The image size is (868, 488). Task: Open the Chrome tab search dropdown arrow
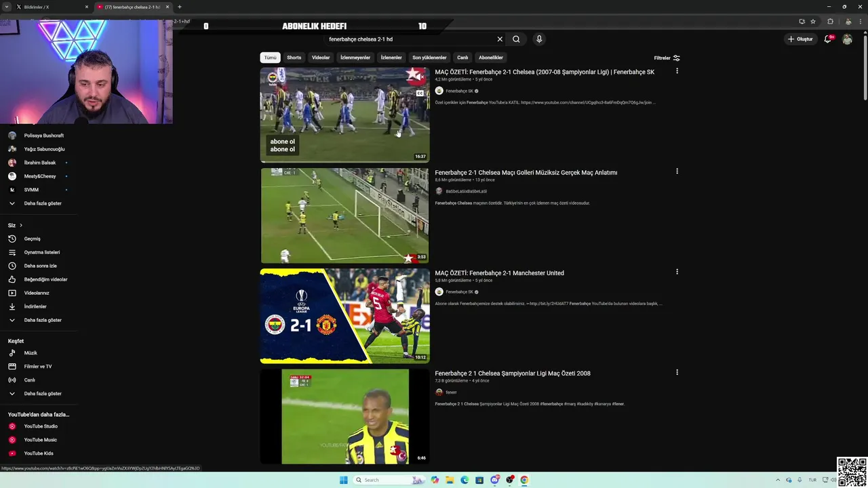coord(6,7)
